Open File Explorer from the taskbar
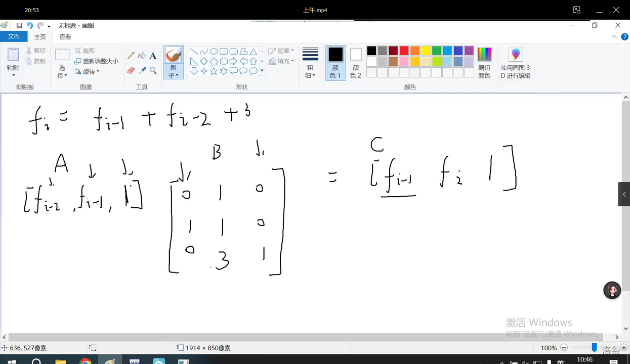This screenshot has width=630, height=364. (61, 362)
